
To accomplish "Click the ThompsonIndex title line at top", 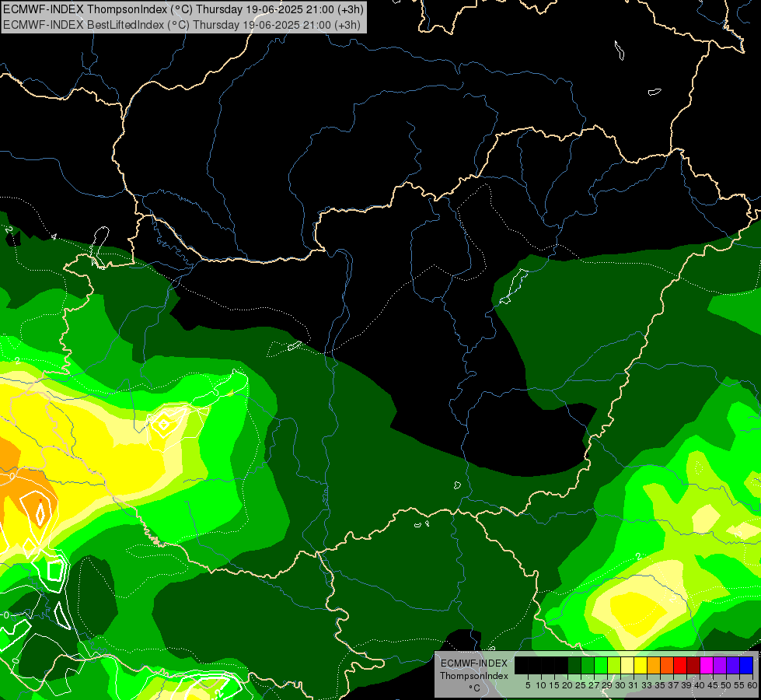I will tap(183, 9).
